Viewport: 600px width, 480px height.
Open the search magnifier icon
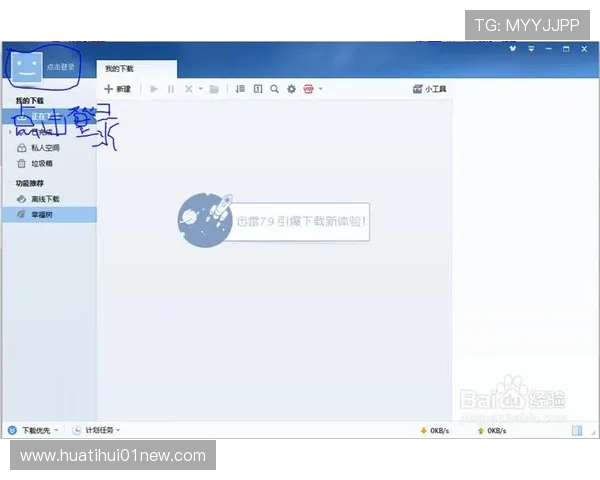pyautogui.click(x=274, y=89)
